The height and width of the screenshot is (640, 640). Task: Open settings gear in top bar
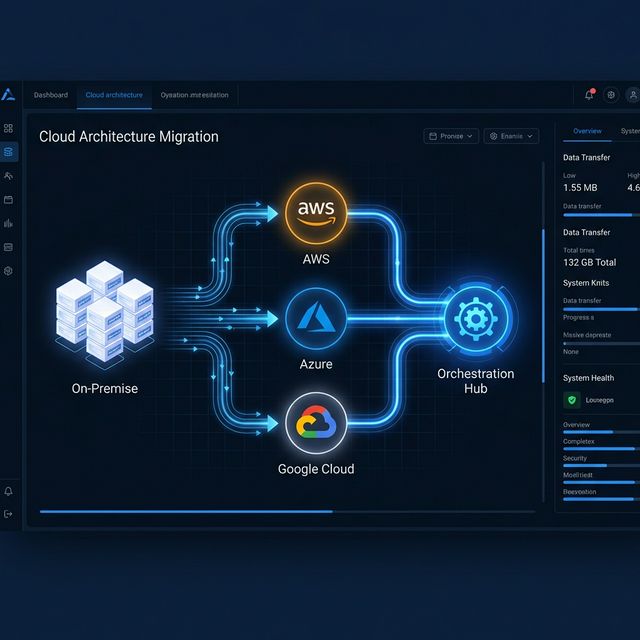click(x=611, y=95)
